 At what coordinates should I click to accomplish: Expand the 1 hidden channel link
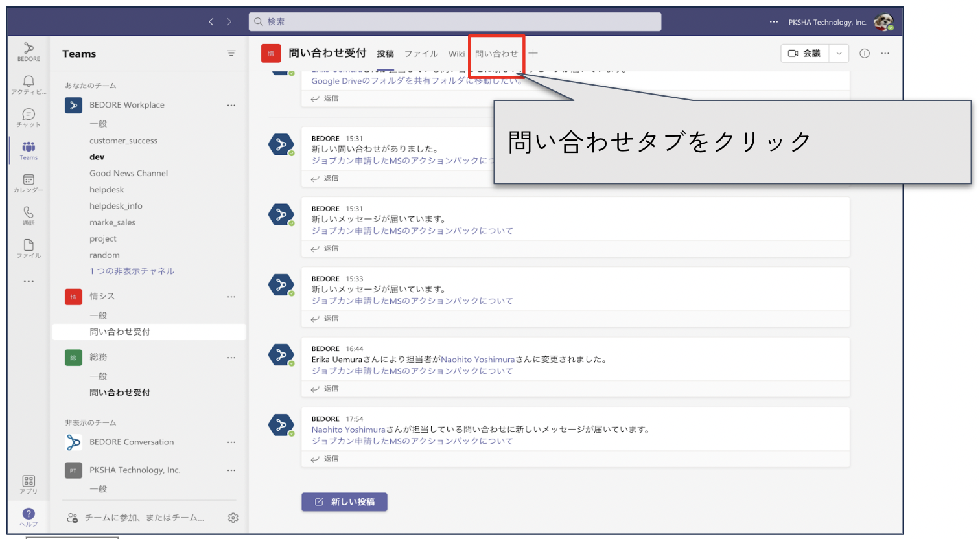pyautogui.click(x=132, y=271)
